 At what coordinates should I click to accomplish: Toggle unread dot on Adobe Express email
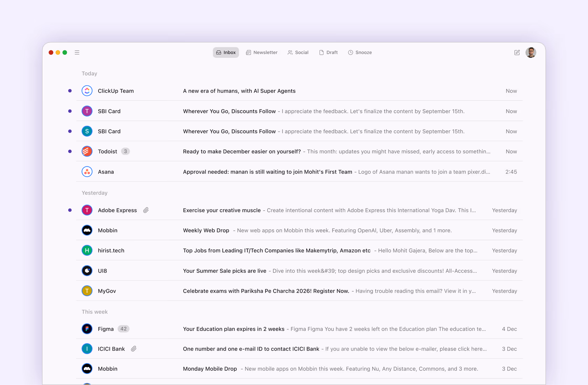coord(70,210)
